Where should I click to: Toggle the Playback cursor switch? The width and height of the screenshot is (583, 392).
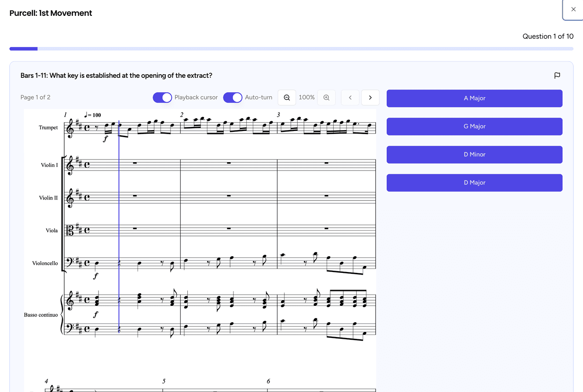[162, 98]
